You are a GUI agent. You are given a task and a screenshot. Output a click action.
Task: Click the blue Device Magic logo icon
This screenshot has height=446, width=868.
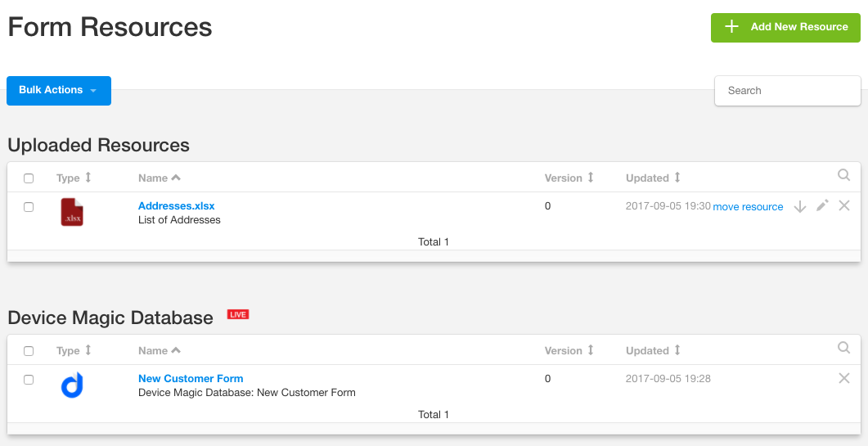72,385
